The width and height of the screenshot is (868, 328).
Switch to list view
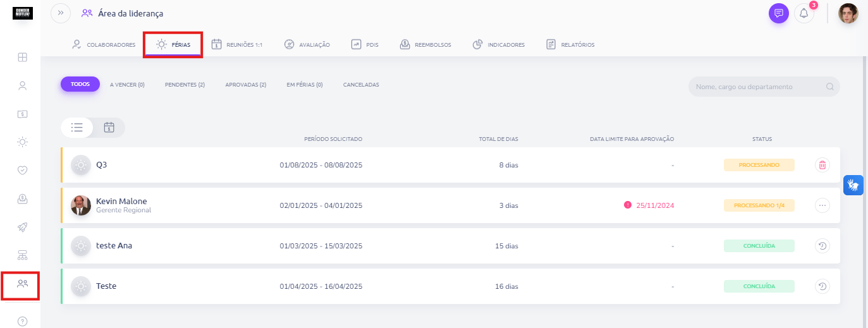(77, 127)
